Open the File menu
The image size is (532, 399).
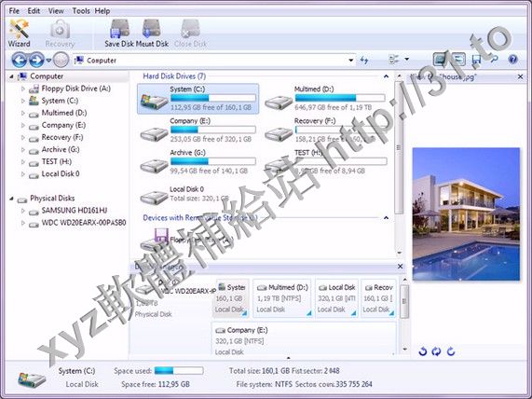14,11
